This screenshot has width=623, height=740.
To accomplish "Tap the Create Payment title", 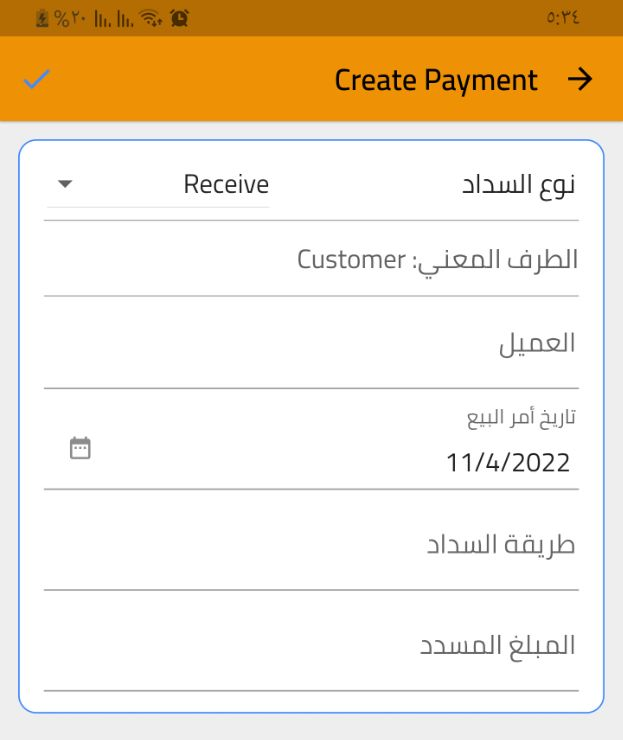I will pyautogui.click(x=436, y=80).
